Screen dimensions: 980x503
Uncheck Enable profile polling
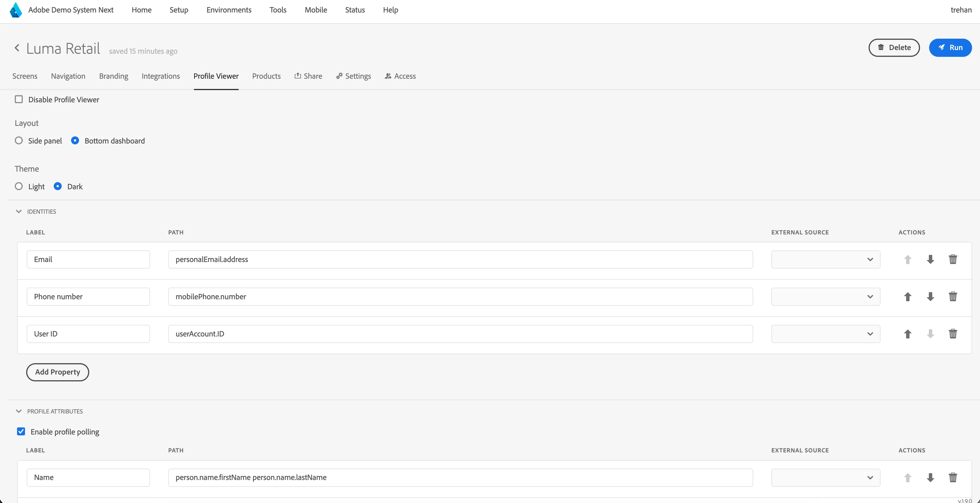click(21, 431)
